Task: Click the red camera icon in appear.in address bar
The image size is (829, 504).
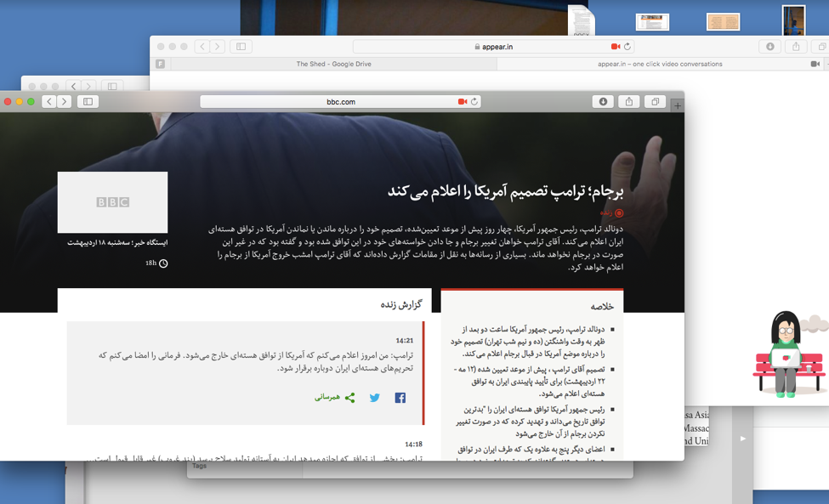Action: coord(616,47)
